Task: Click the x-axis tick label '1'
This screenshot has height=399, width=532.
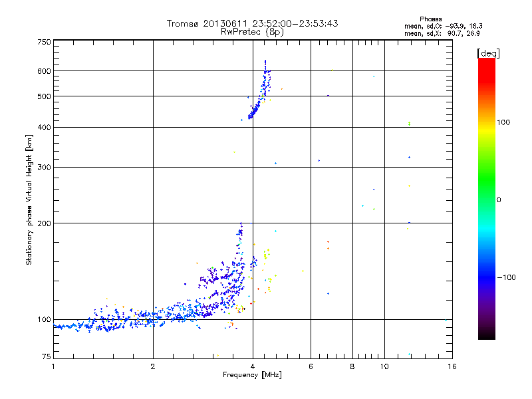Action: point(53,366)
